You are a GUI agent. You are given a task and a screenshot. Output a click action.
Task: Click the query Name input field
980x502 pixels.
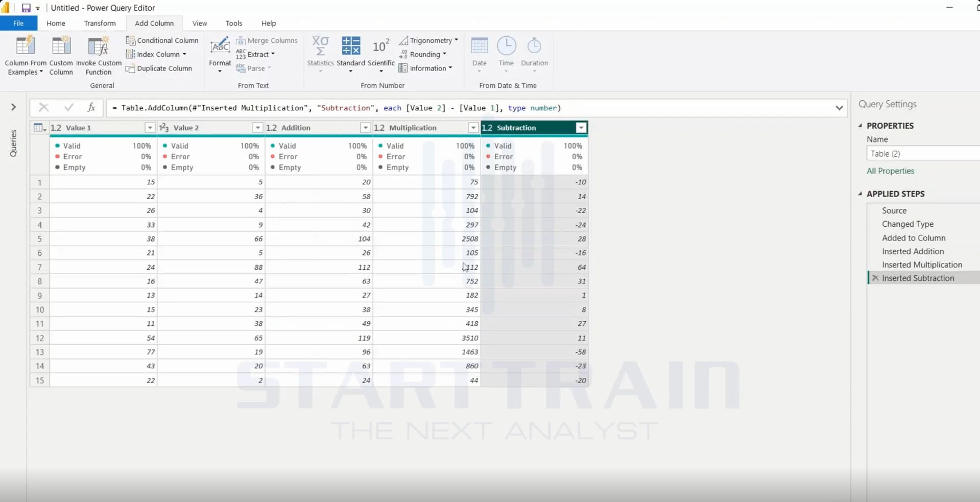(x=923, y=153)
